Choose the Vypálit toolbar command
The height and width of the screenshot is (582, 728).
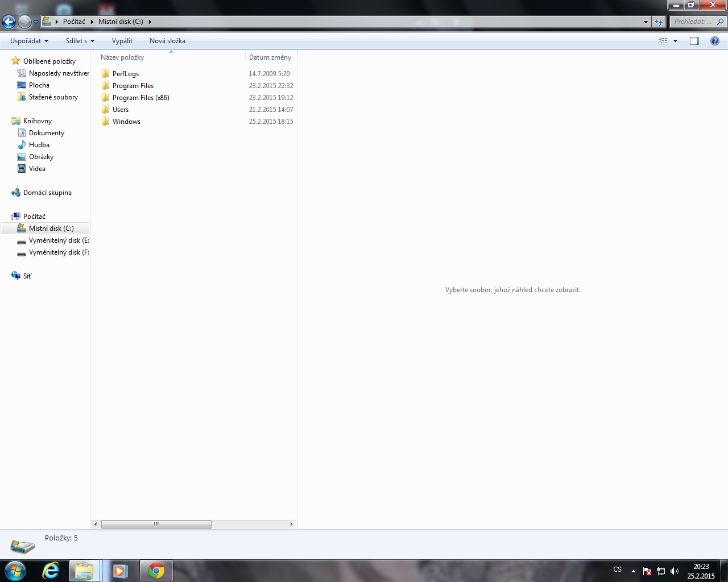point(122,41)
